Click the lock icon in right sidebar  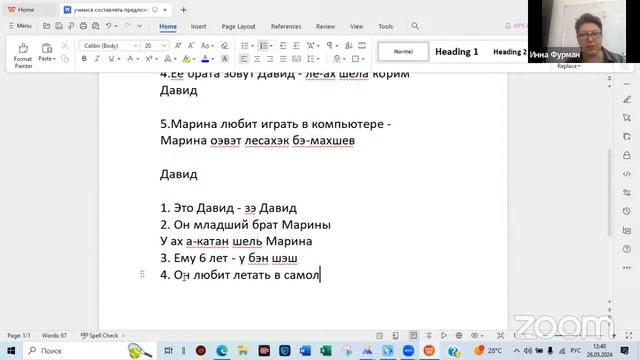(x=627, y=155)
